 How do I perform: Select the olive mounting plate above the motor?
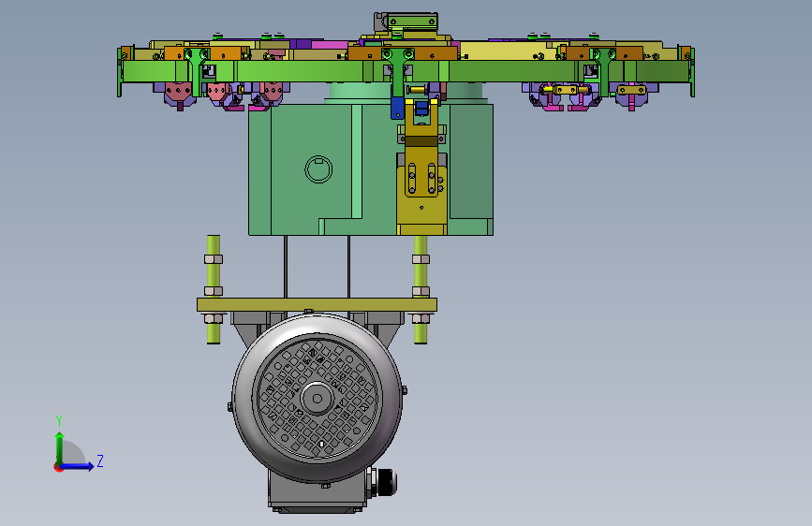click(317, 305)
